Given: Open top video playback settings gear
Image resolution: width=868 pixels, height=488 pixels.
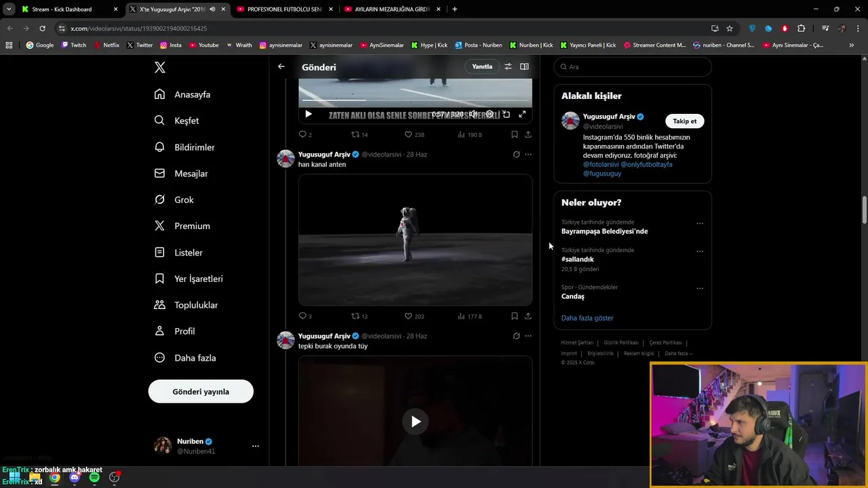Looking at the screenshot, I should click(x=490, y=115).
